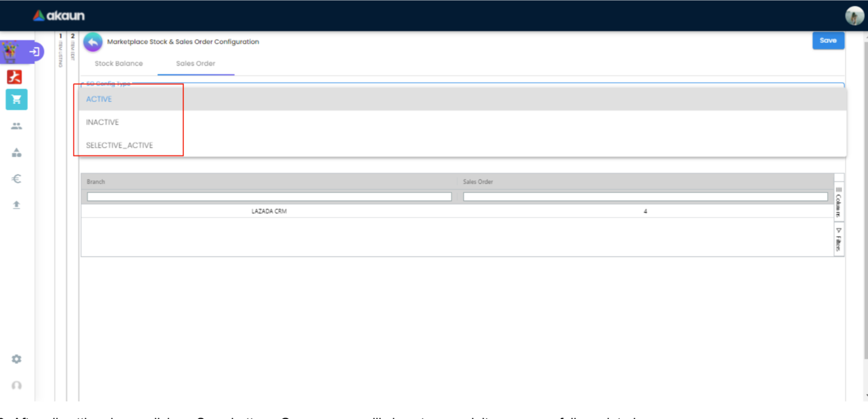868x419 pixels.
Task: Choose INACTIVE option in the dropdown
Action: (x=102, y=122)
